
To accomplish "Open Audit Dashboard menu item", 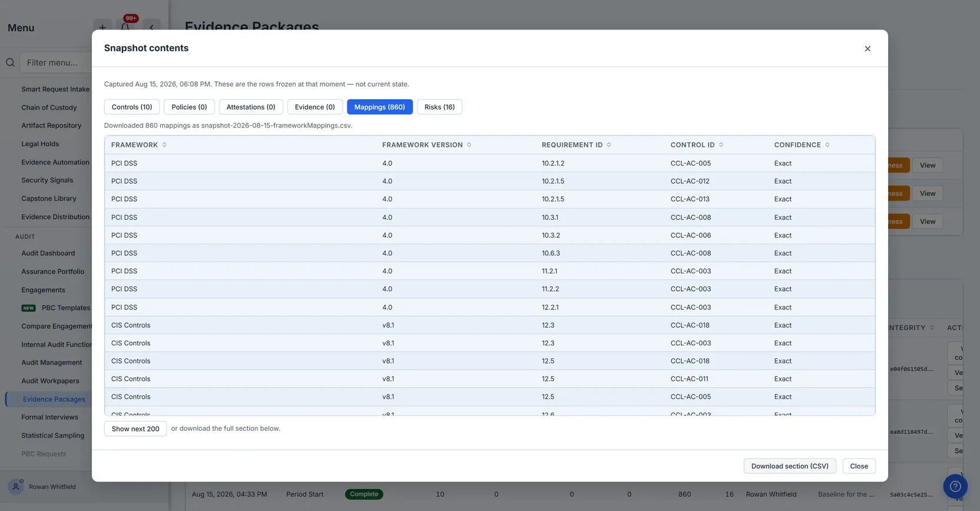I will [48, 253].
